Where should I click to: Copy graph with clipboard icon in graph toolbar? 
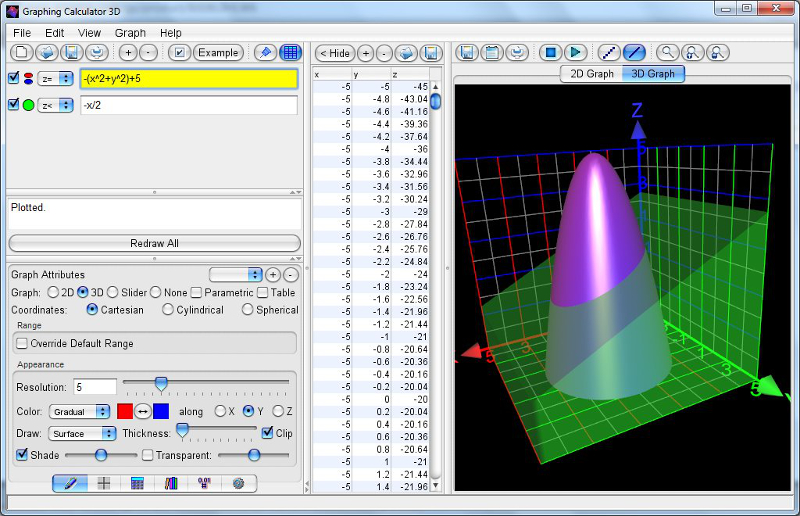click(x=492, y=53)
